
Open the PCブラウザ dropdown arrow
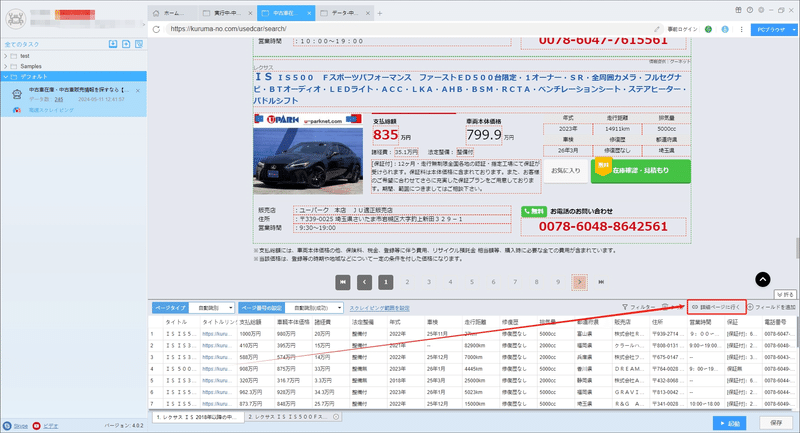click(793, 30)
